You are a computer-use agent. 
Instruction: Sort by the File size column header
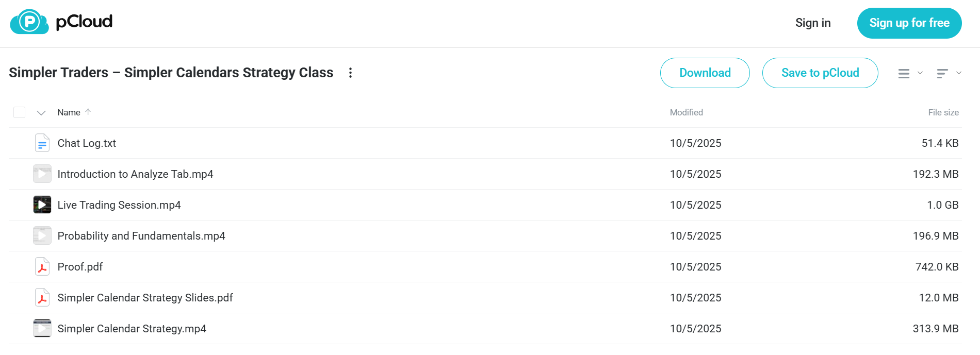pos(943,112)
